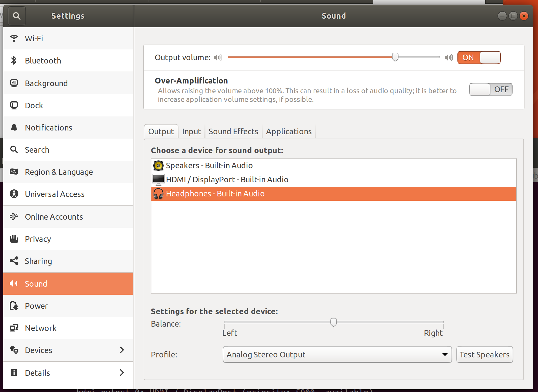Open the Bluetooth settings section

(x=43, y=61)
